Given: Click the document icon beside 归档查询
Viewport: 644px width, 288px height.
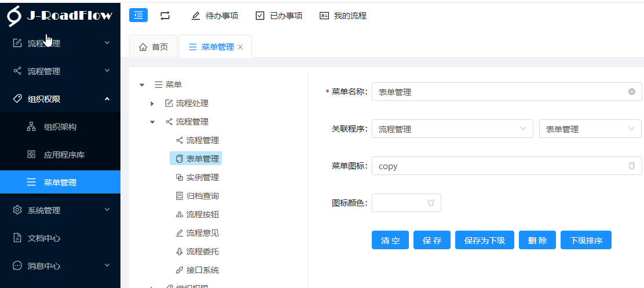Looking at the screenshot, I should [x=179, y=195].
